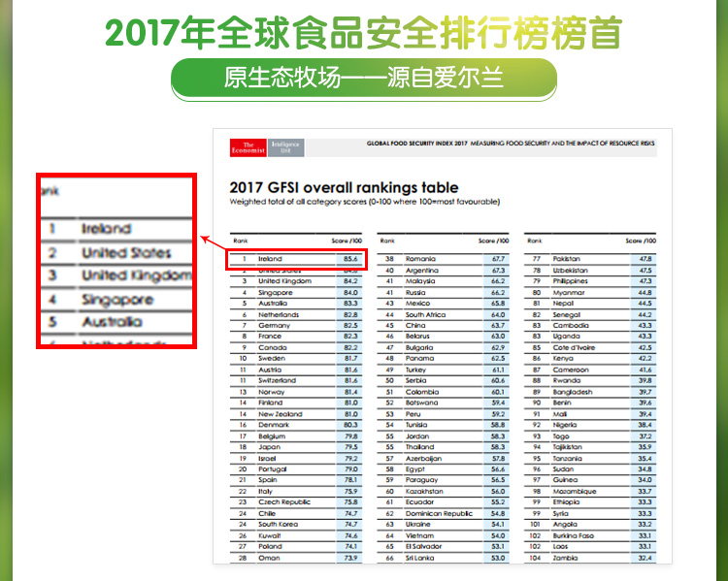
Task: Click the title 2017年全球食品安全排行榜榜首
Action: tap(363, 31)
